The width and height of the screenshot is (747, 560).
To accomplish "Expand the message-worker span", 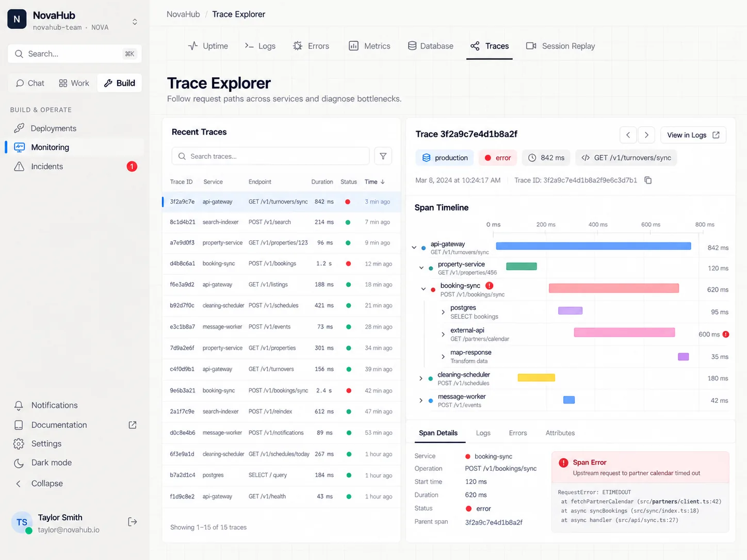I will tap(421, 401).
